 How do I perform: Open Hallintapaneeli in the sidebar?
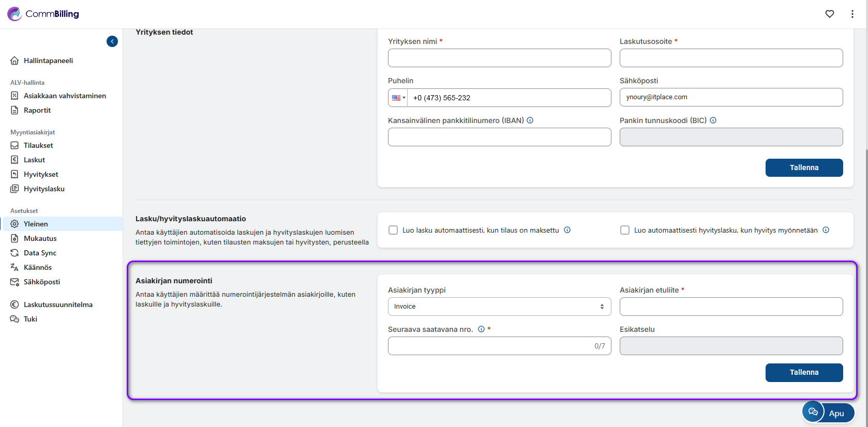click(48, 60)
